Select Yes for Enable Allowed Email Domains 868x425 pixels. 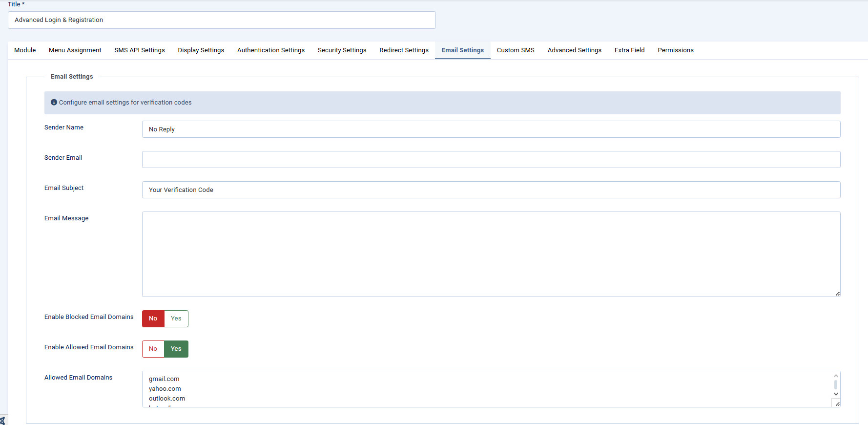pyautogui.click(x=176, y=349)
